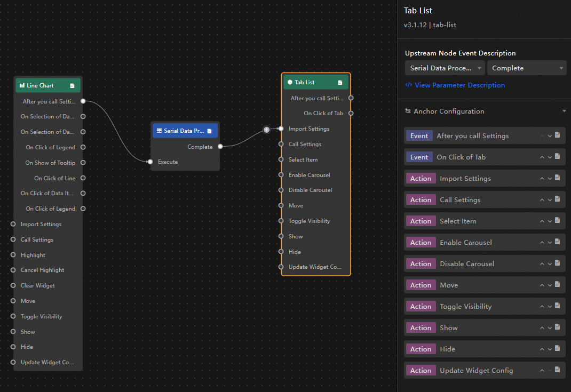Move Call Settings anchor up in panel
The width and height of the screenshot is (571, 392).
(x=542, y=200)
